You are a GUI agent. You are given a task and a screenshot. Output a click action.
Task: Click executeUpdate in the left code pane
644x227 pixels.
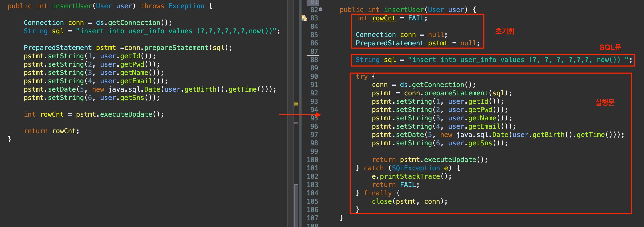(126, 114)
